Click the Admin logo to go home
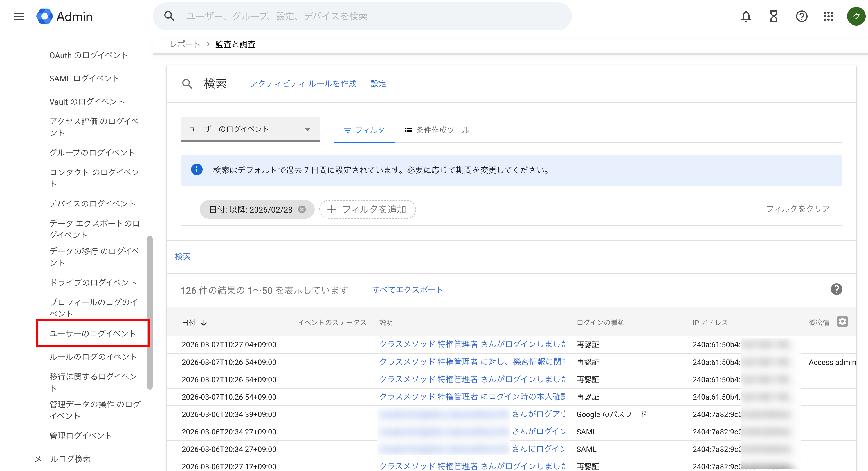The width and height of the screenshot is (868, 471). click(64, 16)
